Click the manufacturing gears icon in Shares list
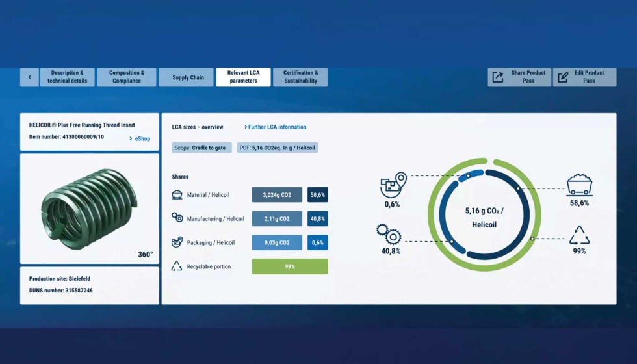637x364 pixels. click(177, 218)
